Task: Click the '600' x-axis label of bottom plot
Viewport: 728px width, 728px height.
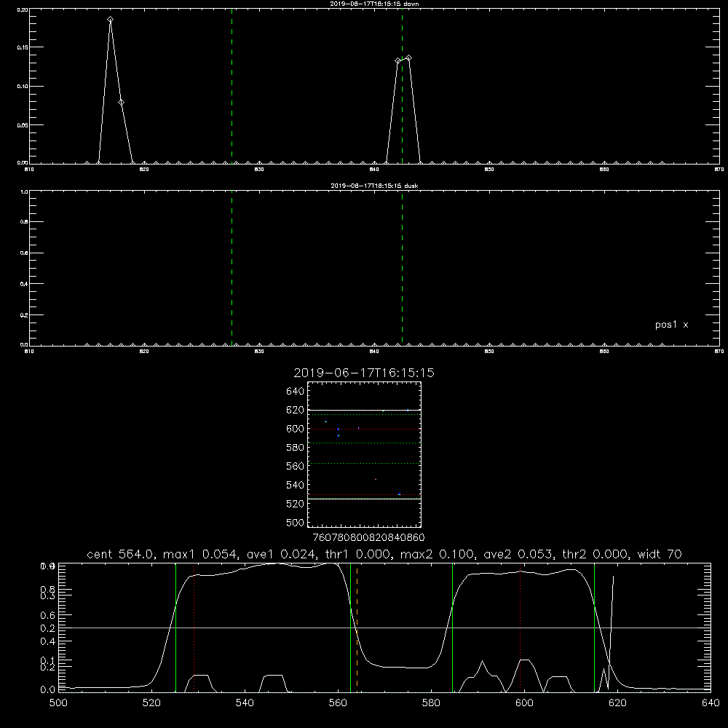Action: pyautogui.click(x=524, y=703)
